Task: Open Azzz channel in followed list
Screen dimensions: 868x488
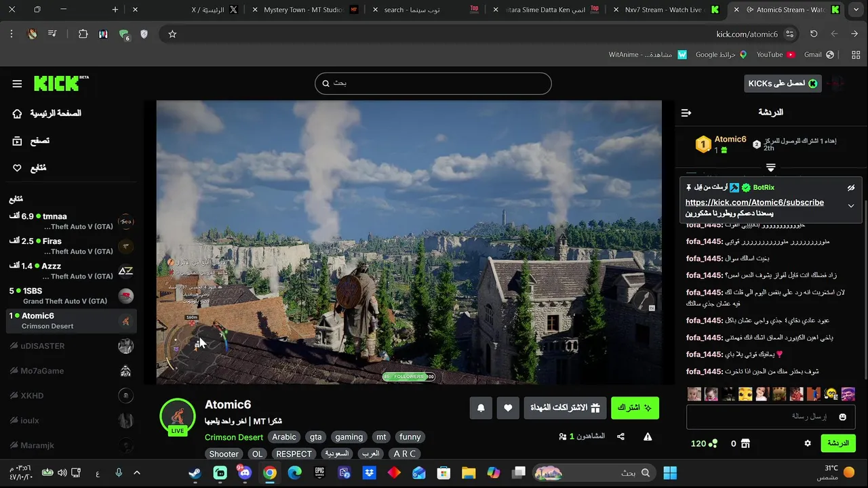Action: [x=71, y=271]
